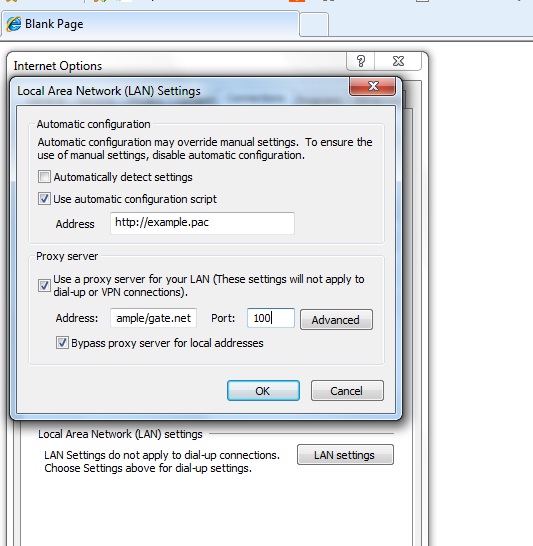Open a new empty browser tab
533x546 pixels.
314,24
